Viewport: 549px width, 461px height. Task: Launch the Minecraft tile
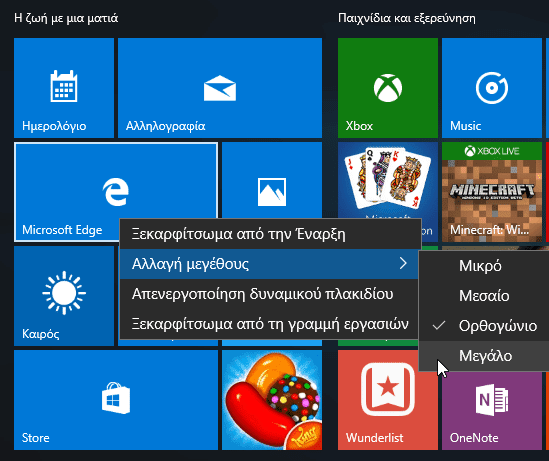(x=492, y=192)
